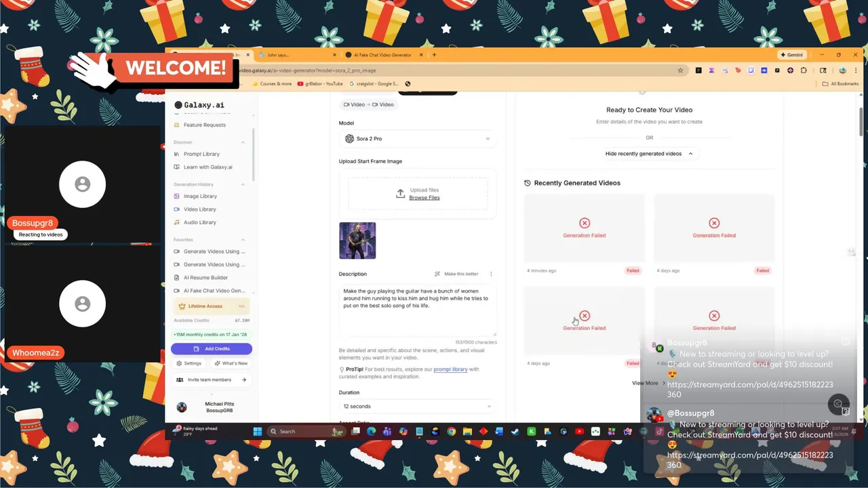Viewport: 868px width, 488px height.
Task: Open What's New panel
Action: point(231,363)
